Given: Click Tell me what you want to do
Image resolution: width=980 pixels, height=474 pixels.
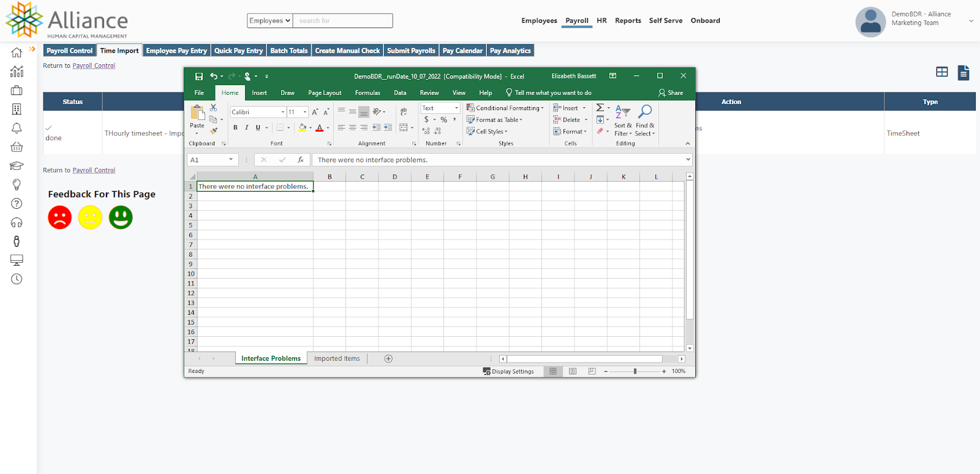Looking at the screenshot, I should (549, 92).
